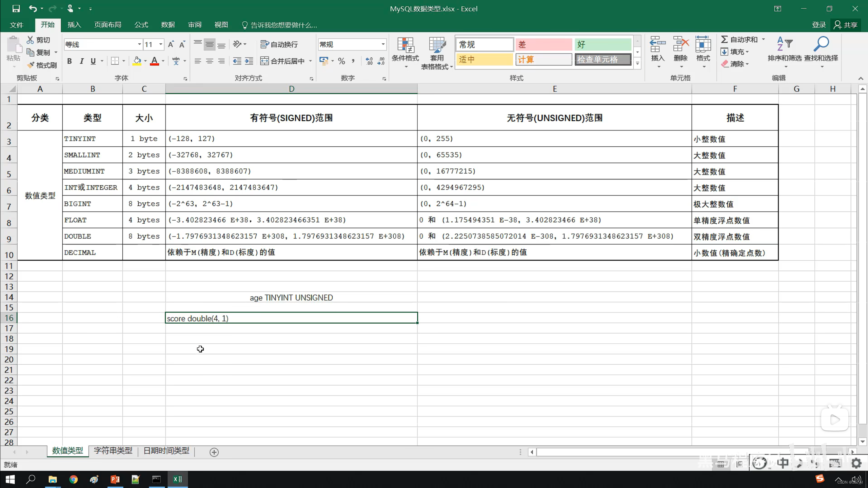Apply the Good (好) cell style

603,44
